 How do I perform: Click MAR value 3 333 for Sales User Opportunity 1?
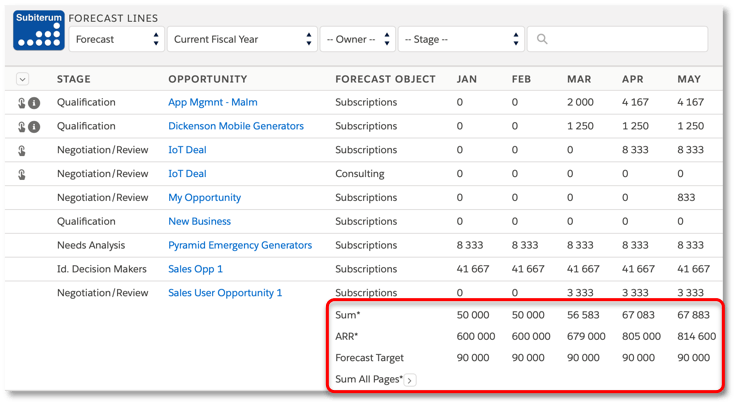(x=580, y=293)
